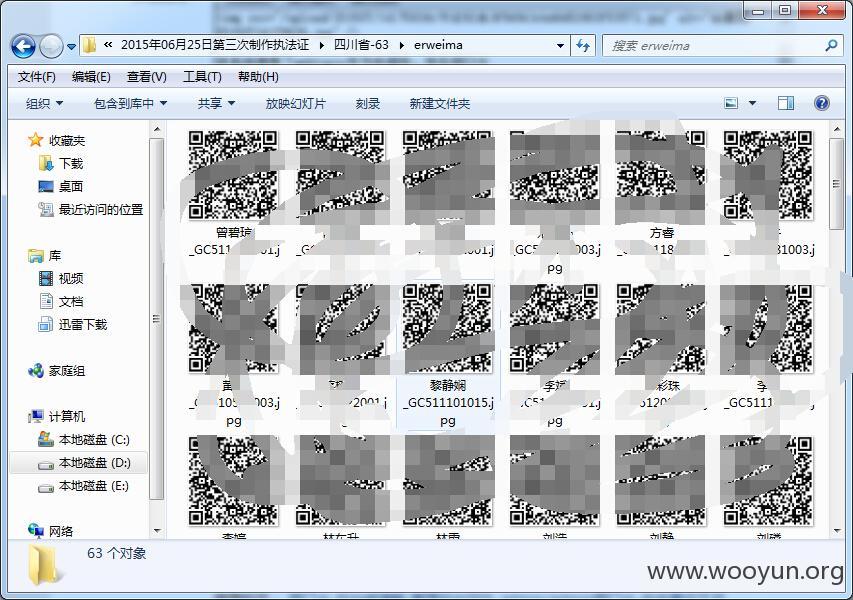Click the Forward navigation arrow button

pyautogui.click(x=51, y=46)
